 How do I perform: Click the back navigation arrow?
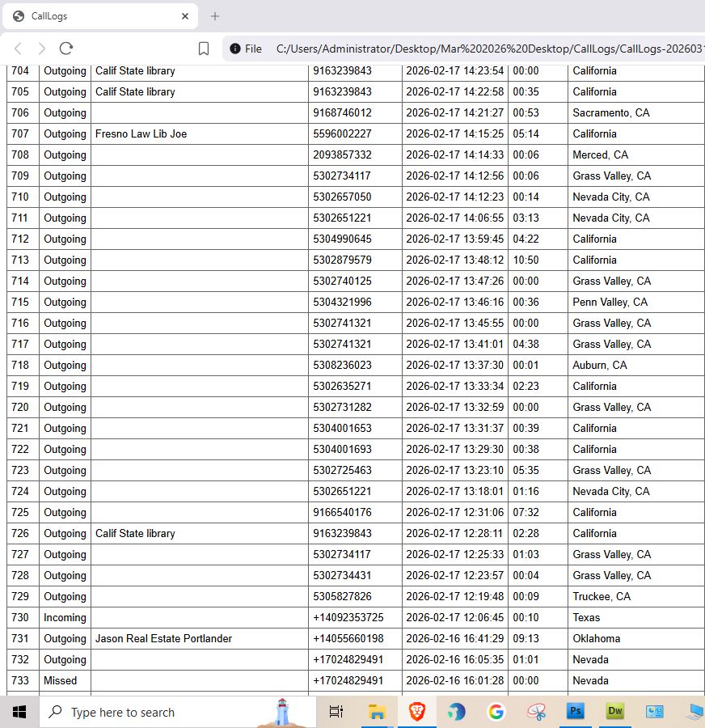(x=18, y=49)
